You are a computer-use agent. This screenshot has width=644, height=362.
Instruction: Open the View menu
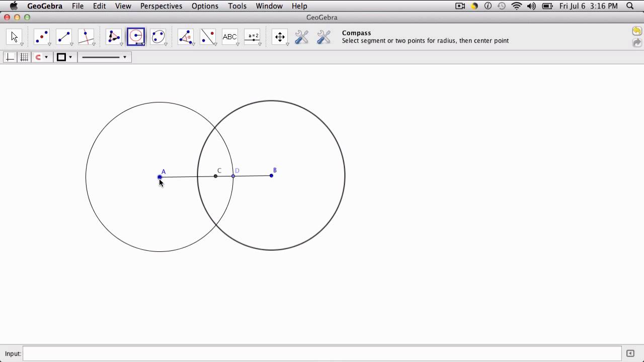pyautogui.click(x=123, y=6)
